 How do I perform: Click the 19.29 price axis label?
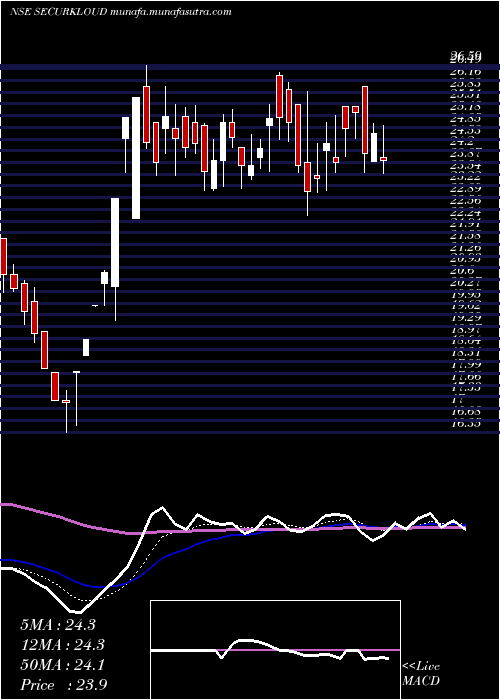(466, 318)
